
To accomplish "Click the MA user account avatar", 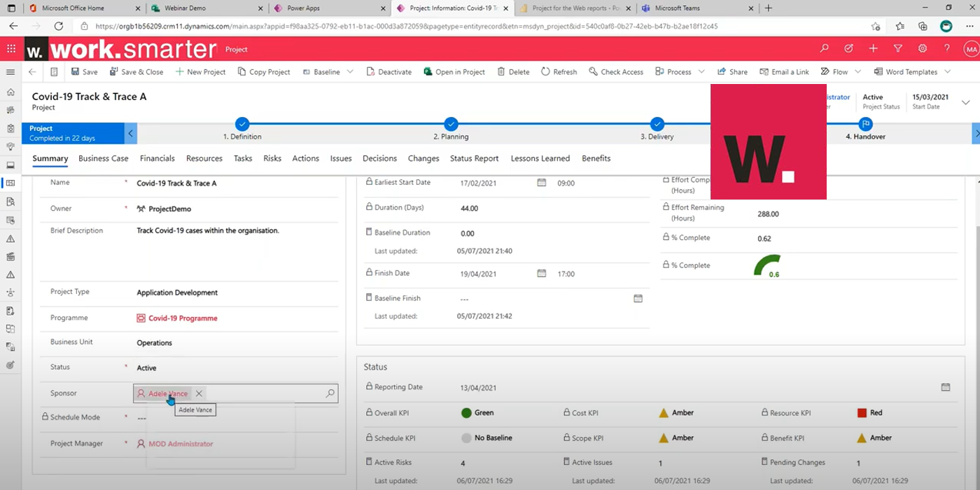I will click(x=971, y=49).
